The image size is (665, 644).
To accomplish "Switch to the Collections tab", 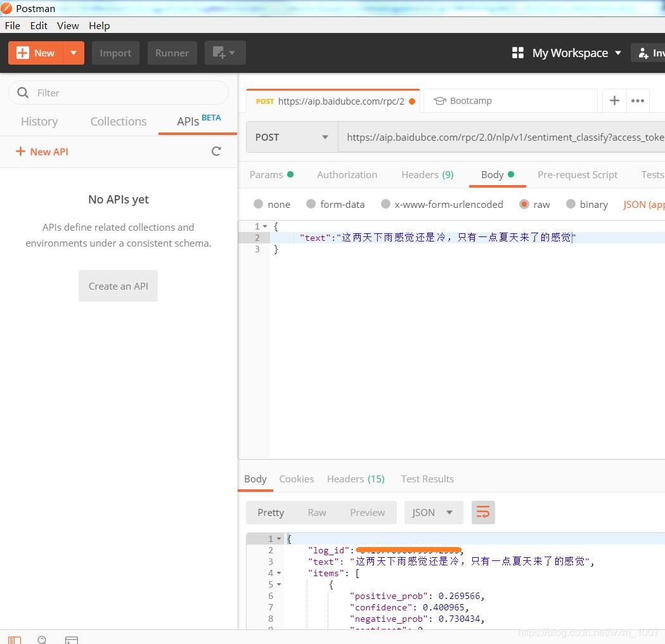I will 119,122.
